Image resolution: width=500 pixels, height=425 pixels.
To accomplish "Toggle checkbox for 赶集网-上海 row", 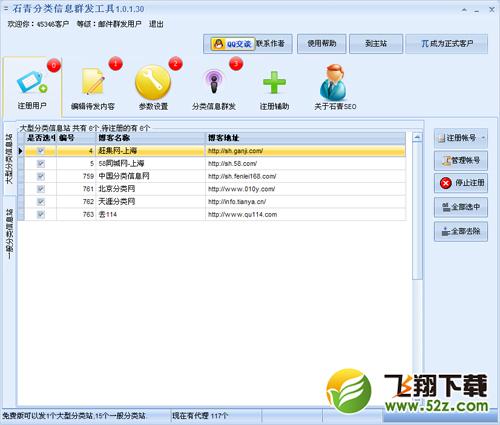I will click(41, 151).
